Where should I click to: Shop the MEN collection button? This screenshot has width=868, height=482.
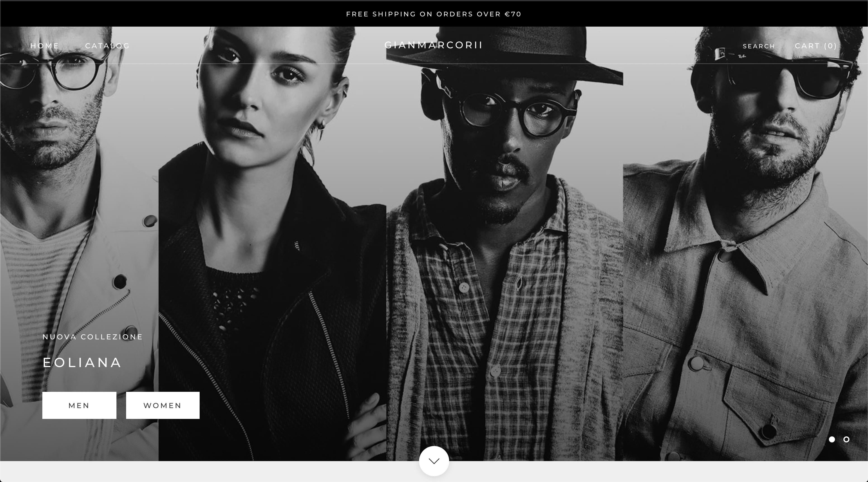[x=79, y=405]
